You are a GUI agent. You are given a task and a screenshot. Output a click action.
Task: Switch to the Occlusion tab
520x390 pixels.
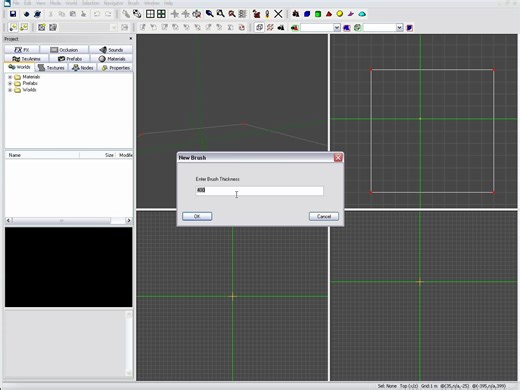64,50
